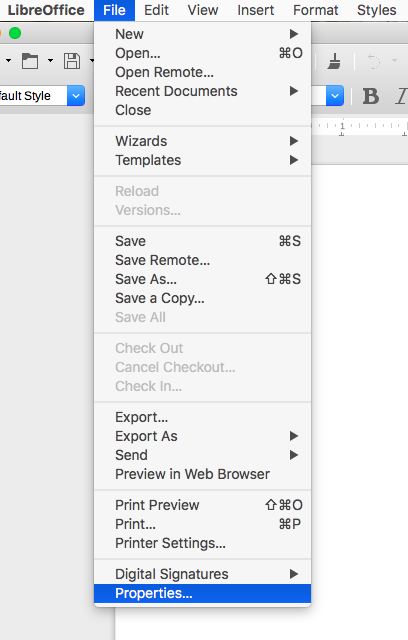Click the Undo arrow icon
The width and height of the screenshot is (408, 640).
click(x=373, y=61)
